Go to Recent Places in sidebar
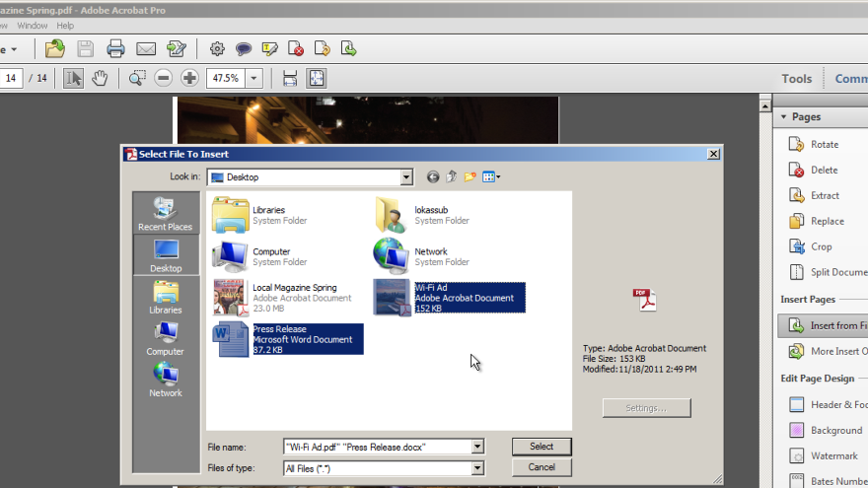 (x=165, y=214)
